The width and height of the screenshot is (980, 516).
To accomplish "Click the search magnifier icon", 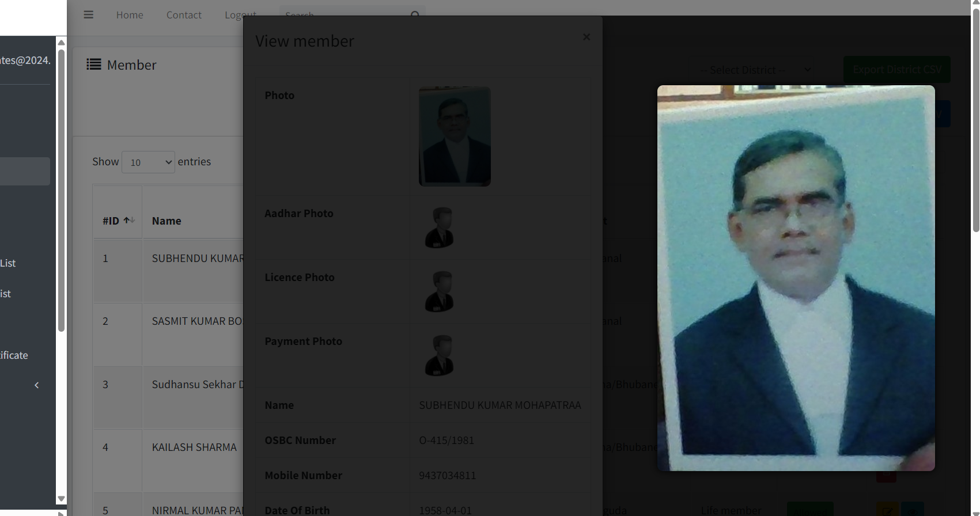I will [x=415, y=14].
